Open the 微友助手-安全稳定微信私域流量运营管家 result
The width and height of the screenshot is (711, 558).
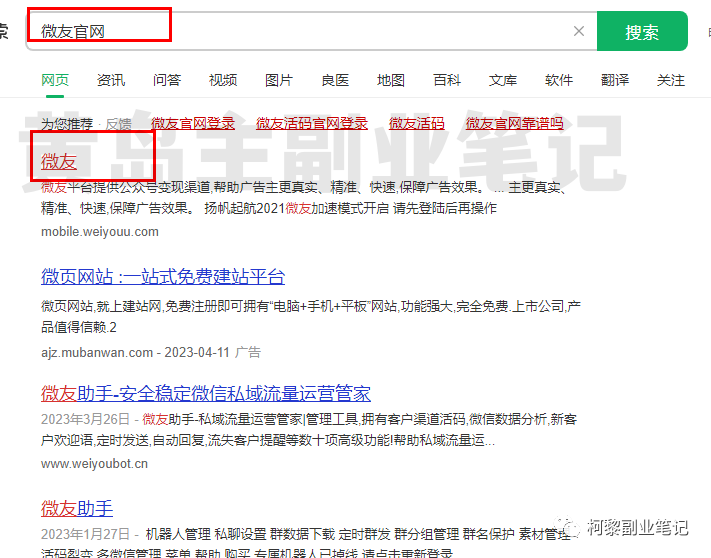pos(206,392)
